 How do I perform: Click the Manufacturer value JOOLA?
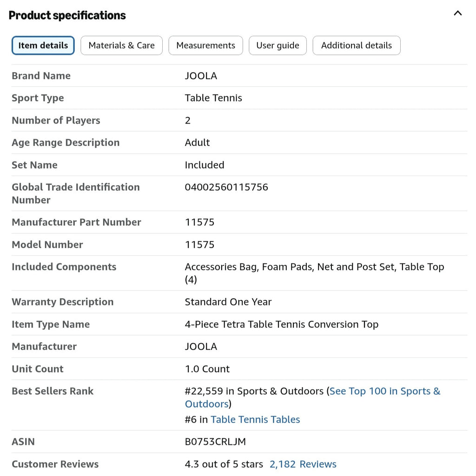[x=201, y=346]
